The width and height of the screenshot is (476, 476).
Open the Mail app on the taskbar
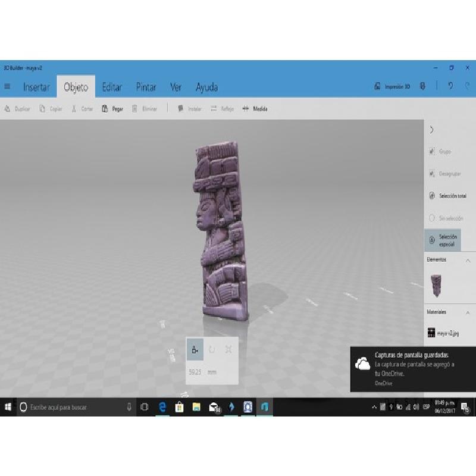tap(214, 407)
